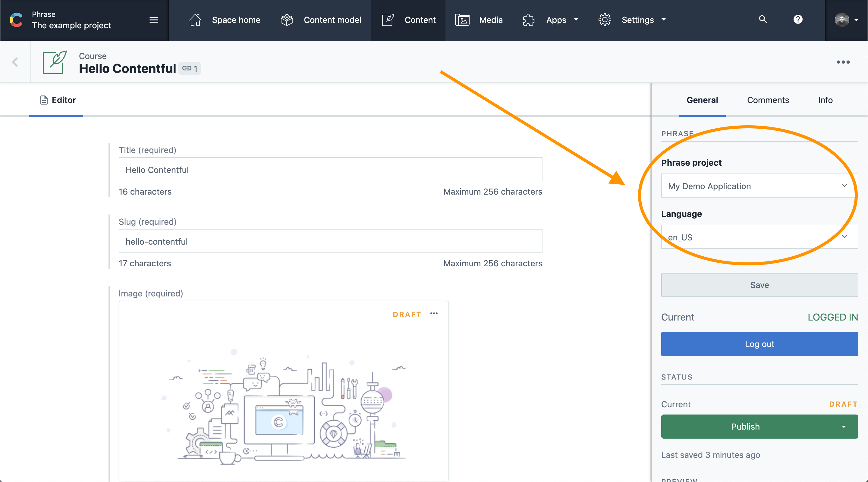Image resolution: width=868 pixels, height=482 pixels.
Task: Click the Editor document icon
Action: point(44,100)
